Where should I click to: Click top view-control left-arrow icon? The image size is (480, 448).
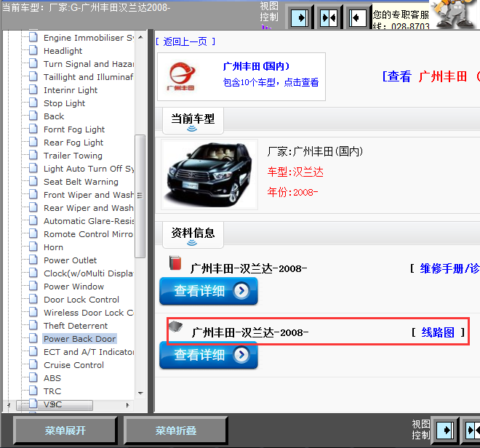click(358, 17)
